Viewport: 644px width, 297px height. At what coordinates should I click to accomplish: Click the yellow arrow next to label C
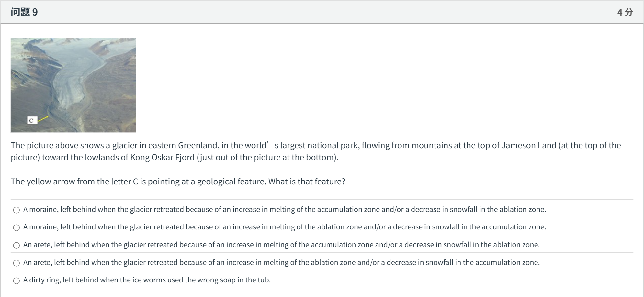click(43, 119)
